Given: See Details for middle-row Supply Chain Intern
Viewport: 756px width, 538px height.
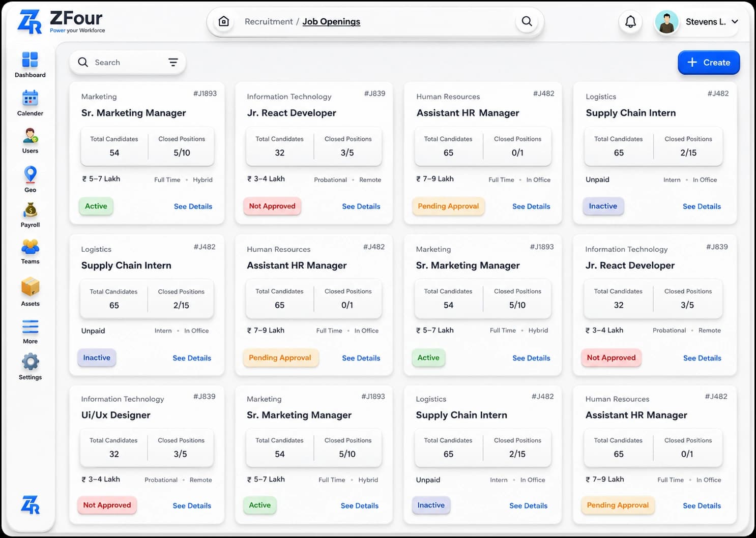Looking at the screenshot, I should click(x=192, y=358).
